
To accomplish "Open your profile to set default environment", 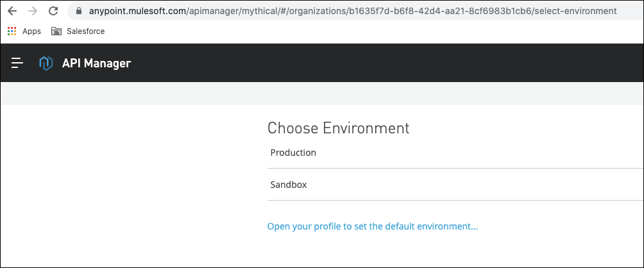I will point(372,226).
